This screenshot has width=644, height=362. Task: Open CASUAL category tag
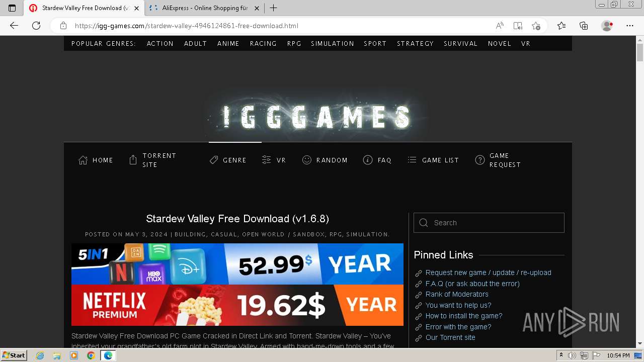[x=224, y=234]
